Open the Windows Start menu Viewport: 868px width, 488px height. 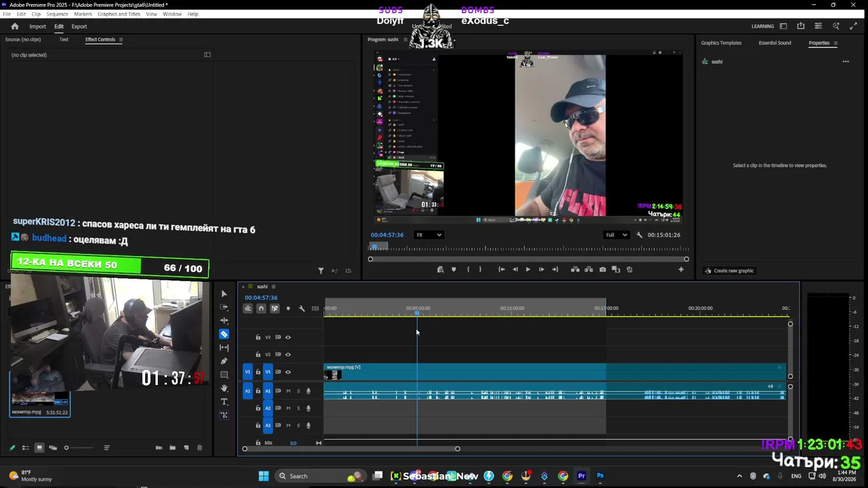(x=264, y=476)
